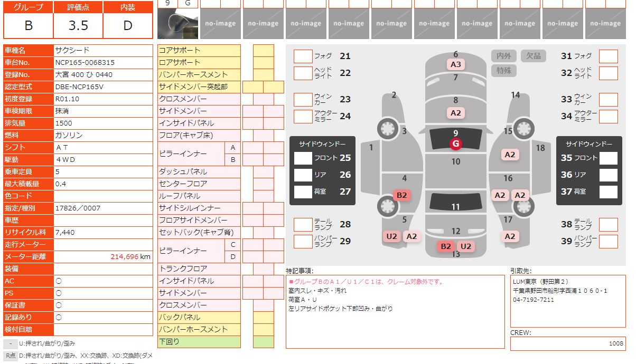This screenshot has width=636, height=364.
Task: Click the green 下回り status cell
Action: [x=263, y=342]
